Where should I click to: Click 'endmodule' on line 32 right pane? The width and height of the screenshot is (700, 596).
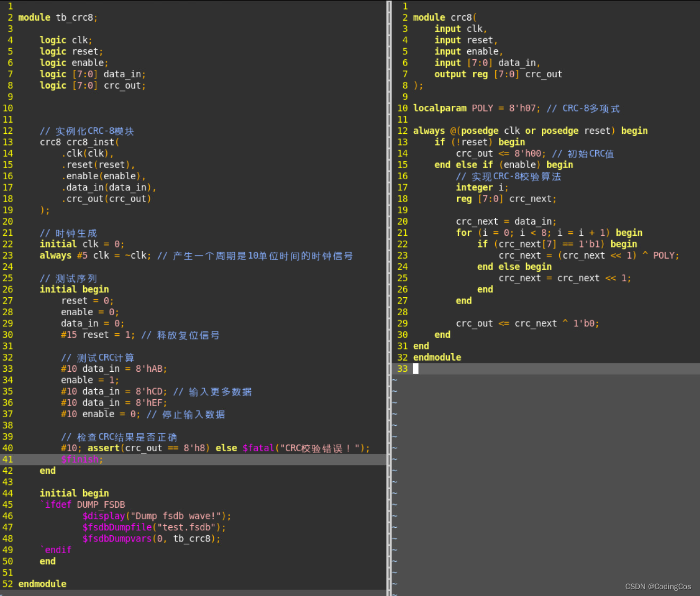point(437,357)
